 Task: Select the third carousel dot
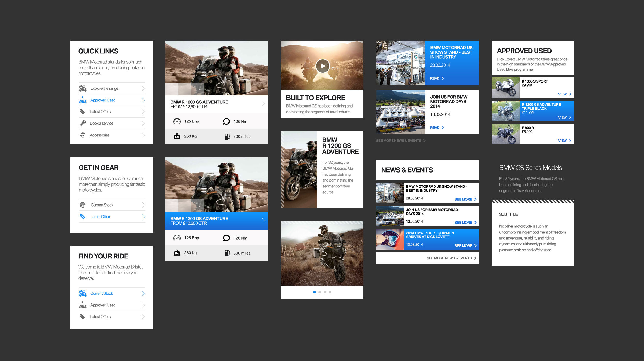tap(325, 292)
